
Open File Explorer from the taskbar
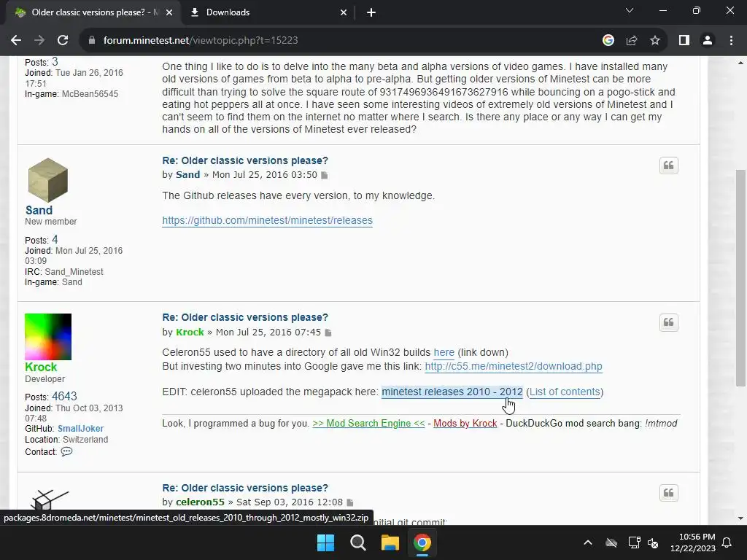[x=390, y=542]
